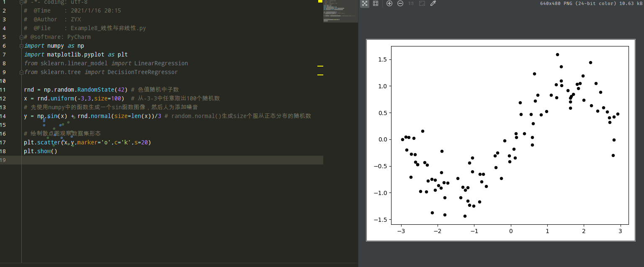Viewport: 644px width, 267px height.
Task: Collapse the header comment block at line 1
Action: [x=21, y=2]
